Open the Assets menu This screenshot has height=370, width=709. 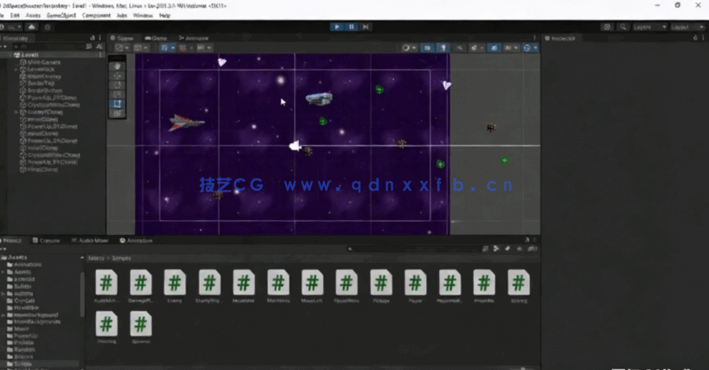(x=33, y=15)
